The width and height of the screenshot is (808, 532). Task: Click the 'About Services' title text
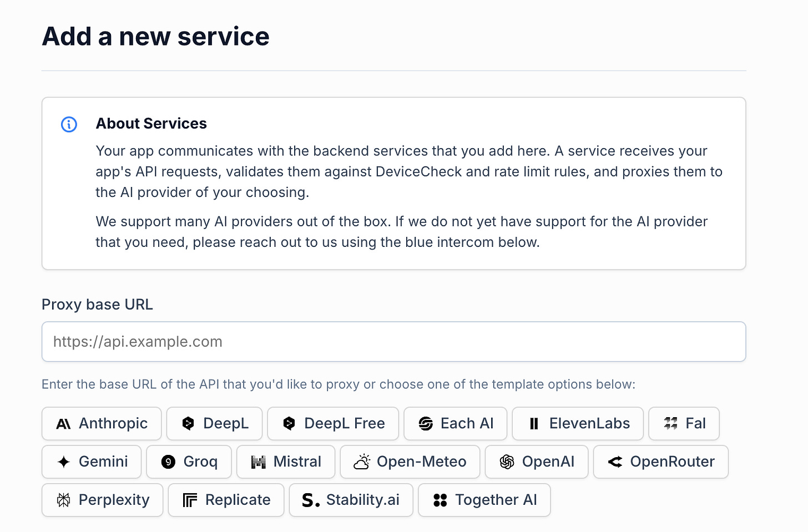pyautogui.click(x=151, y=124)
